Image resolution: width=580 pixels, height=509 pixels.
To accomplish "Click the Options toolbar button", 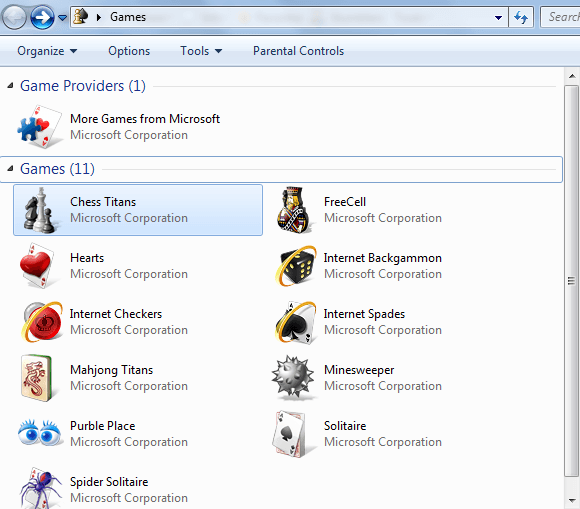I will click(x=129, y=51).
